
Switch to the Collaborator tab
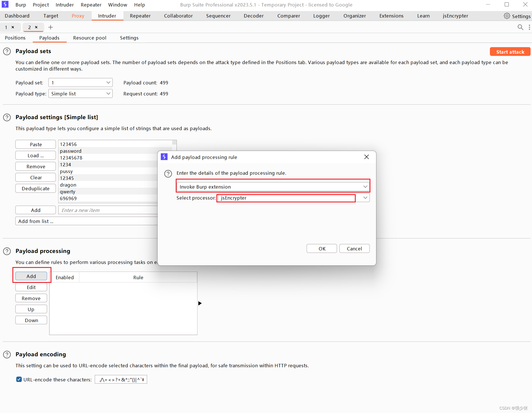coord(178,16)
